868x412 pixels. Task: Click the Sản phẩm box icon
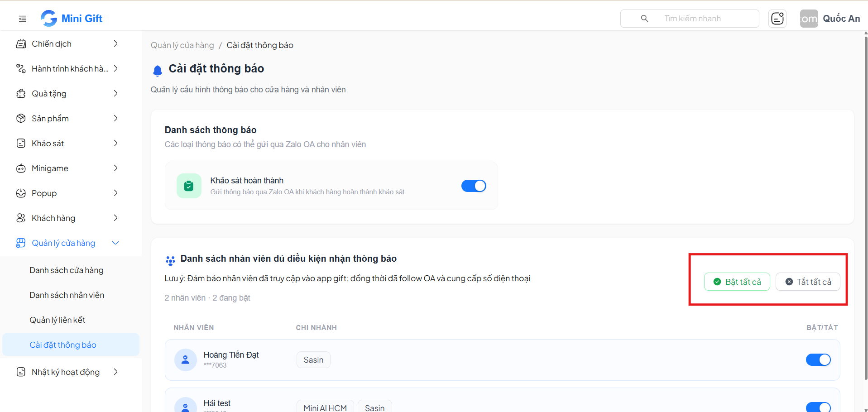point(21,119)
